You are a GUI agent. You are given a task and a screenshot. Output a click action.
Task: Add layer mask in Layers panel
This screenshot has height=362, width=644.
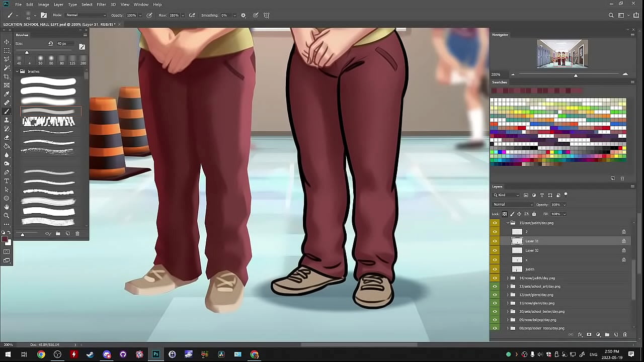pyautogui.click(x=589, y=334)
